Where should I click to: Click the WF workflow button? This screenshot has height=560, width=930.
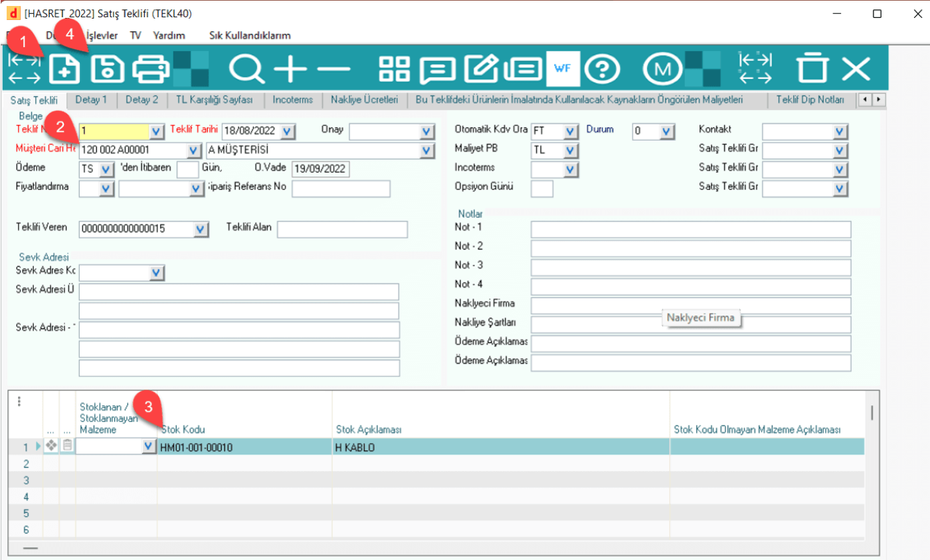[563, 68]
